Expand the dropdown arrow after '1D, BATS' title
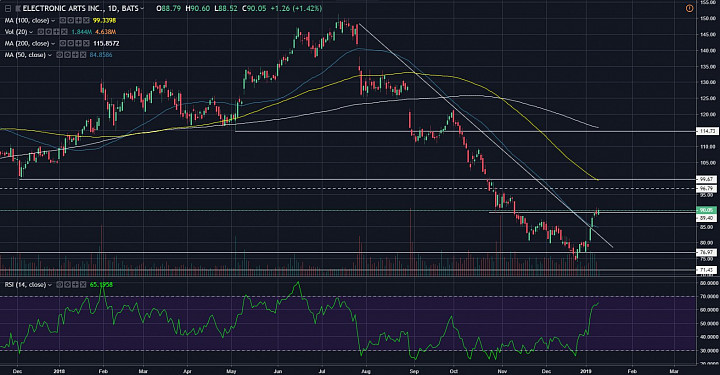Image resolution: width=720 pixels, height=375 pixels. click(142, 8)
